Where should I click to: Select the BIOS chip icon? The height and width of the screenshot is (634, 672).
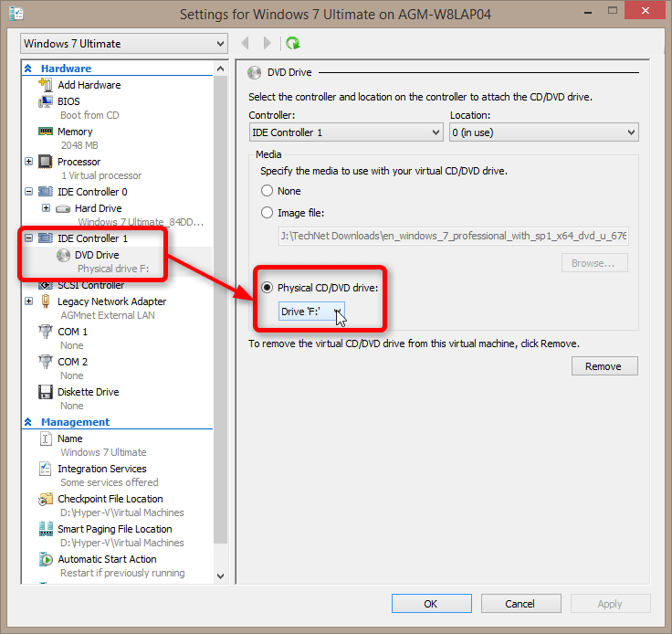[x=46, y=101]
